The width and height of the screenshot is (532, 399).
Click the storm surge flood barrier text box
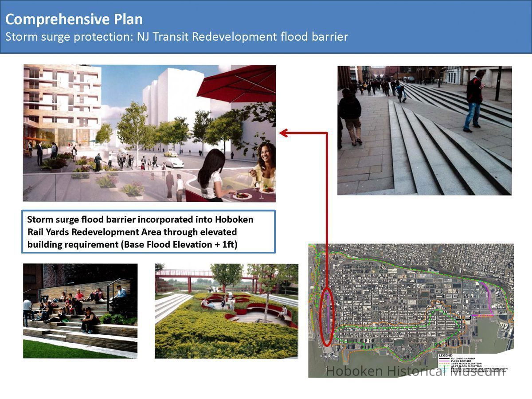(149, 232)
